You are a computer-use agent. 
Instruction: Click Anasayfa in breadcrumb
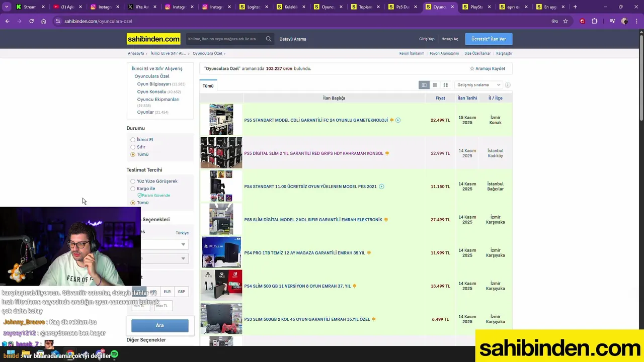136,53
